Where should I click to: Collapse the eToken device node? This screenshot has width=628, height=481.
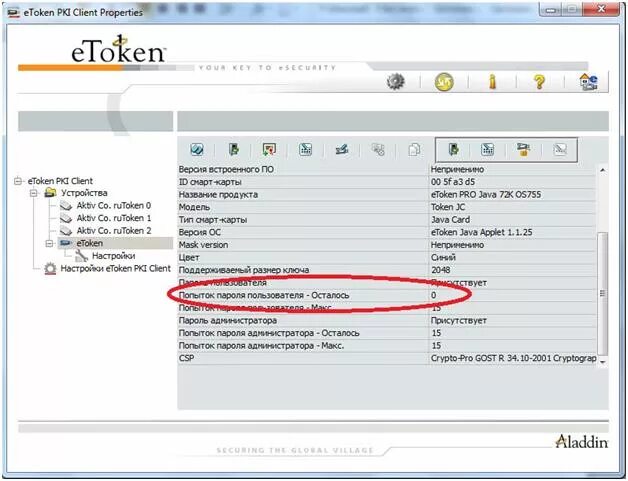tap(49, 244)
